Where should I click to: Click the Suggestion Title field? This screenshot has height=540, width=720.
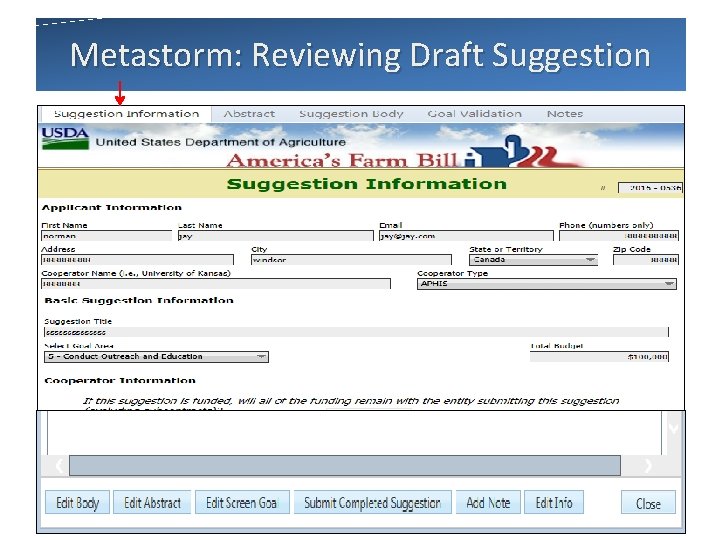[356, 332]
